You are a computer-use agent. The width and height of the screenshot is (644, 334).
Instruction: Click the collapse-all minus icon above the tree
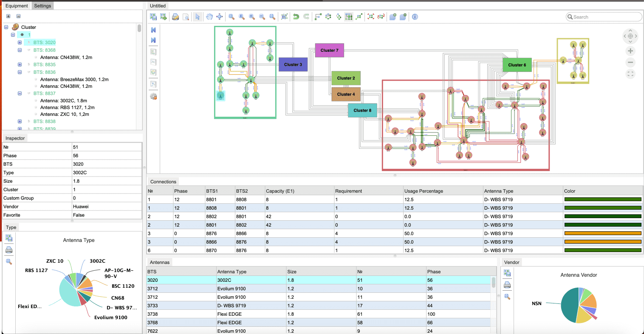tap(18, 15)
